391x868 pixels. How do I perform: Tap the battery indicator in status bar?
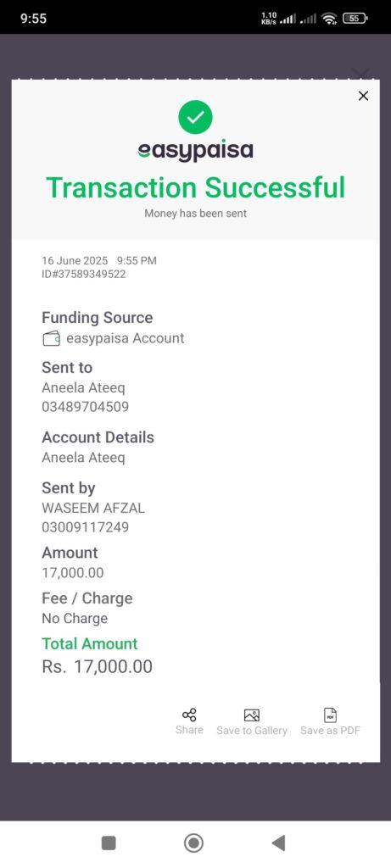tap(355, 19)
